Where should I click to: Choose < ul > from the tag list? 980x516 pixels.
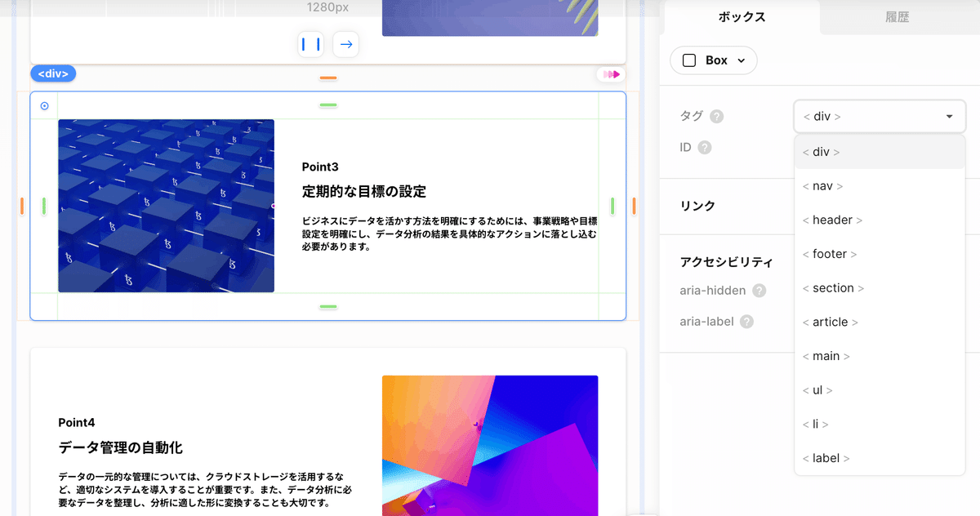pyautogui.click(x=880, y=390)
